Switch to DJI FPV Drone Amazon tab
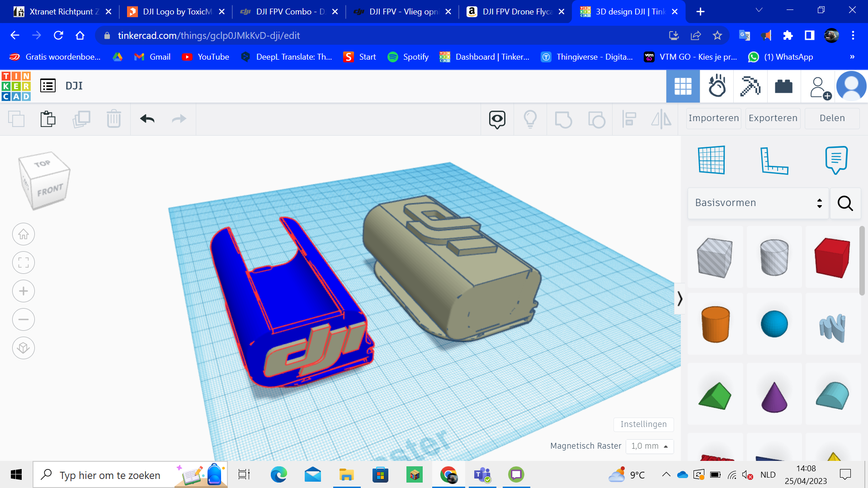This screenshot has height=488, width=868. (x=516, y=12)
